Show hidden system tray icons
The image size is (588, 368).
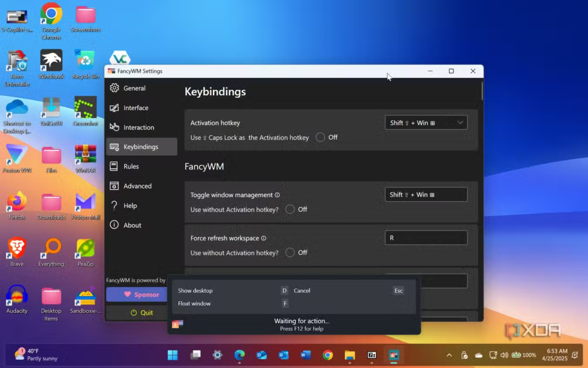(x=449, y=355)
